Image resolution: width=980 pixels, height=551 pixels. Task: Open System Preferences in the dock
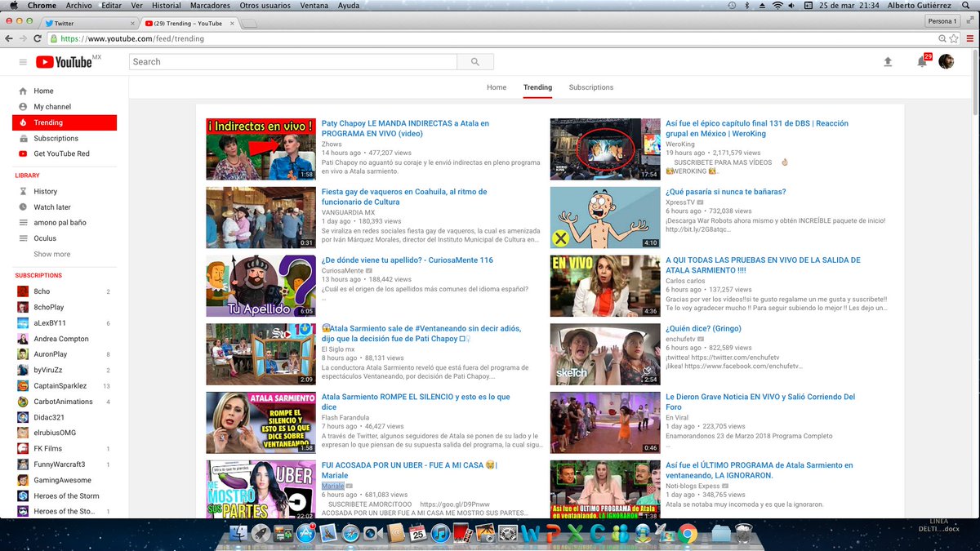coord(506,534)
